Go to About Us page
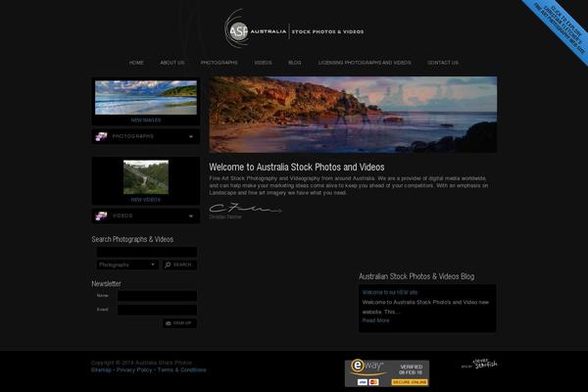This screenshot has width=588, height=392. [172, 63]
